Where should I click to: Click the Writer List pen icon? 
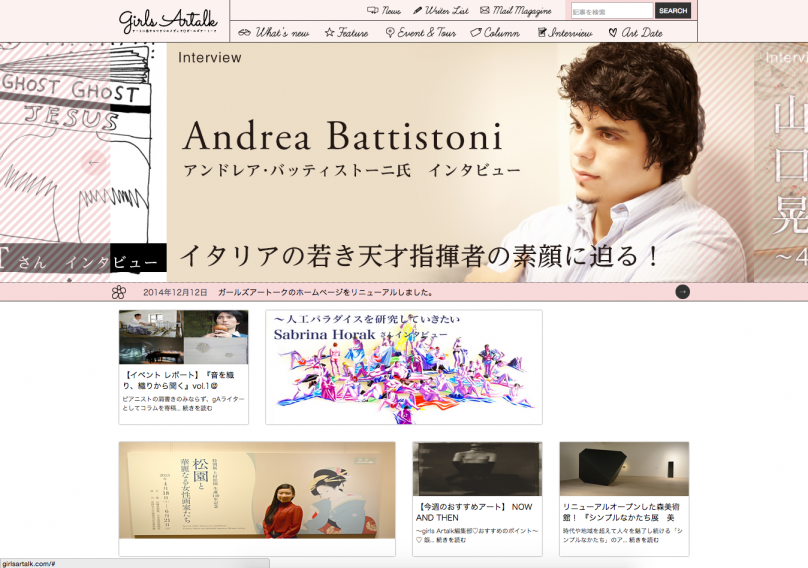(x=417, y=10)
